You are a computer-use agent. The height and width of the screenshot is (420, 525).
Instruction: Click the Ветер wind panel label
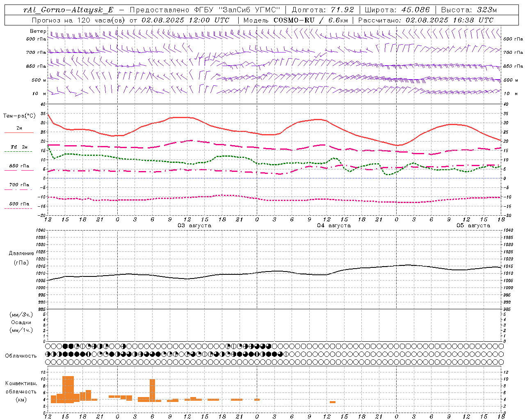point(38,31)
